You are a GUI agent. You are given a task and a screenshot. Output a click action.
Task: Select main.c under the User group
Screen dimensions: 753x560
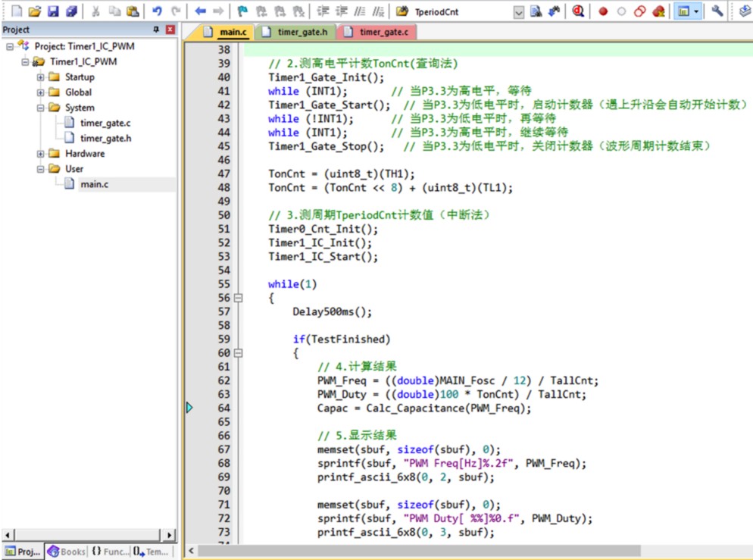94,184
